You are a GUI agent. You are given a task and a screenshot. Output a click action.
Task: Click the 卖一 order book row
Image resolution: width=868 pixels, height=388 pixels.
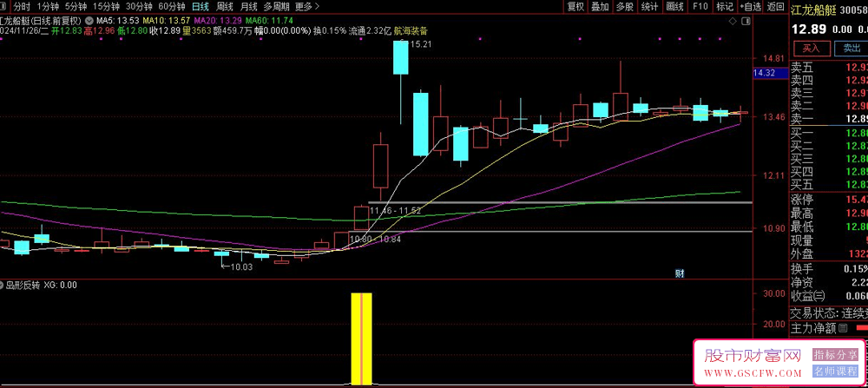click(828, 118)
